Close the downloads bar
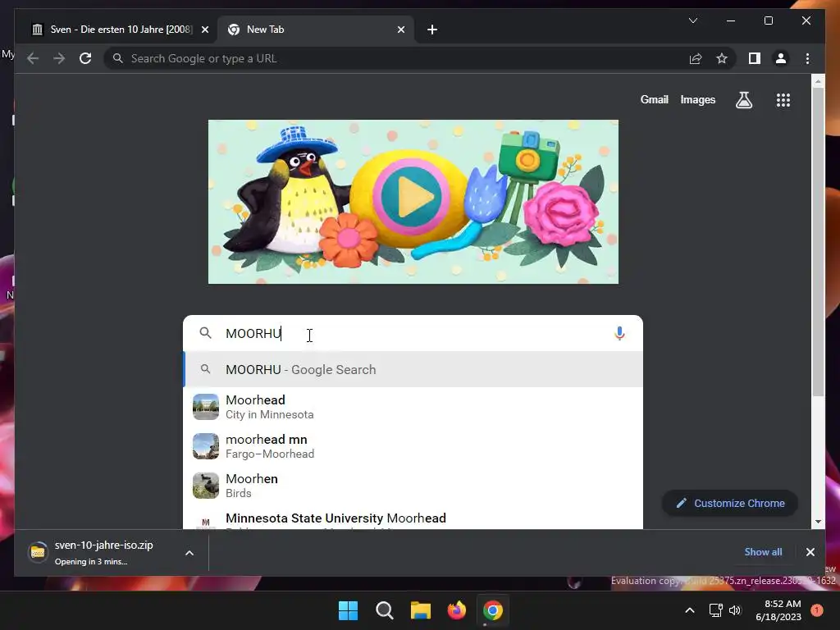 tap(810, 552)
